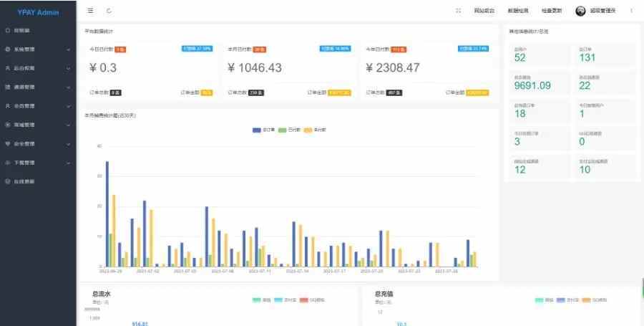Enter fullscreen using the expand icon
This screenshot has height=326, width=644.
[x=459, y=11]
